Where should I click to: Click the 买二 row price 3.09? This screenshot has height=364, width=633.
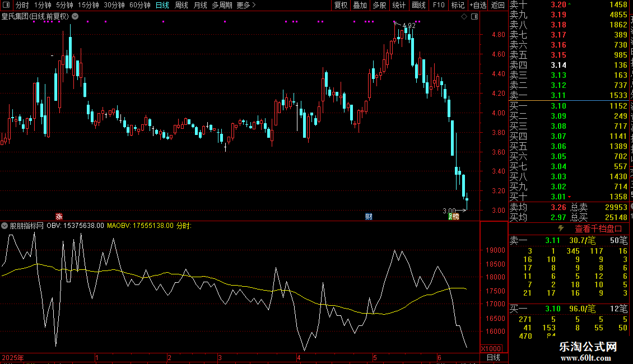(x=558, y=116)
